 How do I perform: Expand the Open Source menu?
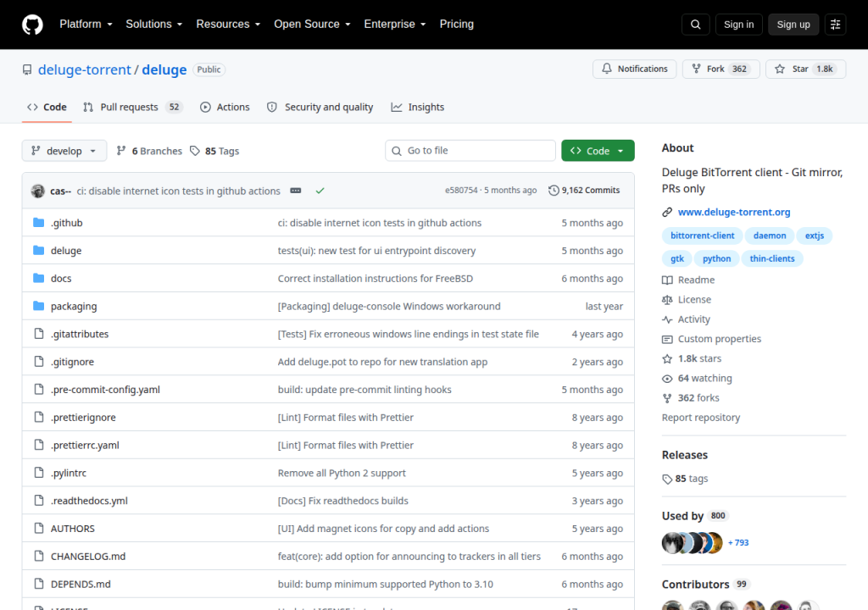point(312,25)
